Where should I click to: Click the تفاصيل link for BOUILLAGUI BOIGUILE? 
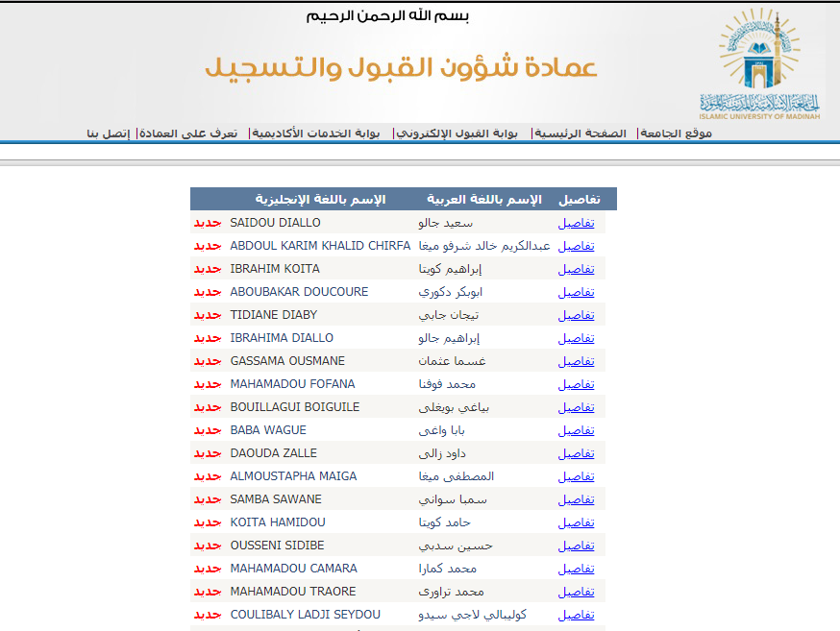tap(576, 407)
